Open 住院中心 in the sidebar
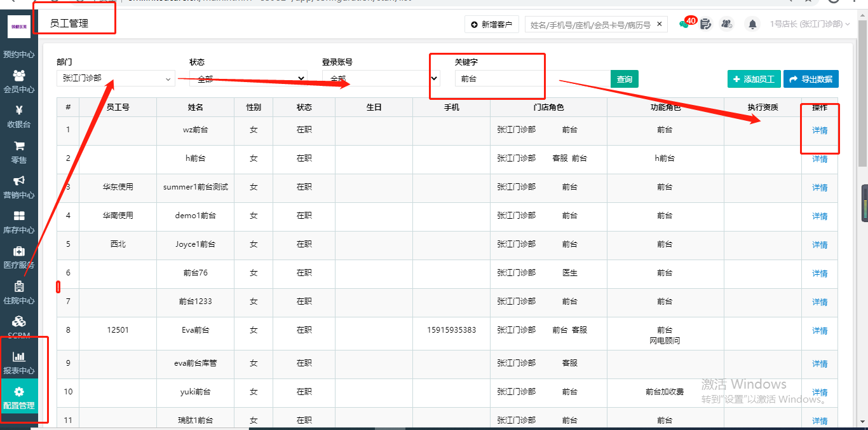 [x=19, y=293]
